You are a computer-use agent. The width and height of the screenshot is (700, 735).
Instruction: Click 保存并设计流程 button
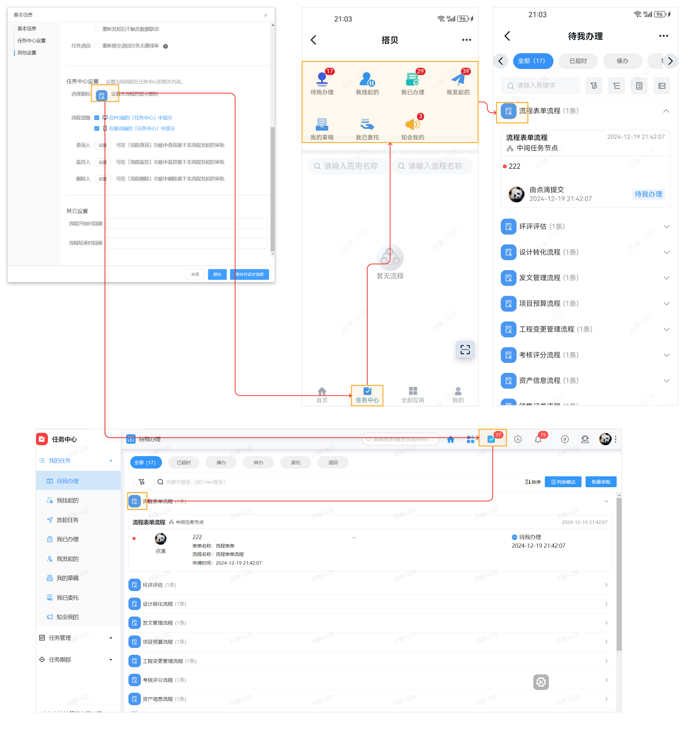point(249,274)
